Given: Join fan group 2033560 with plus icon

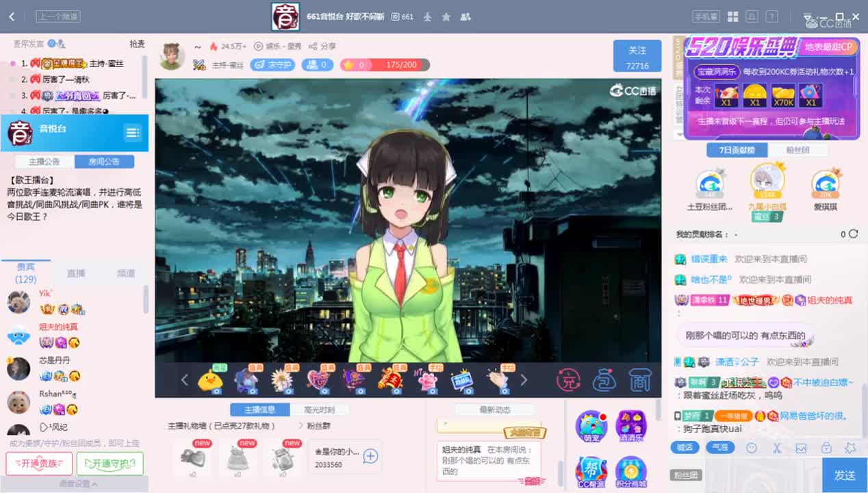Looking at the screenshot, I should [x=370, y=456].
